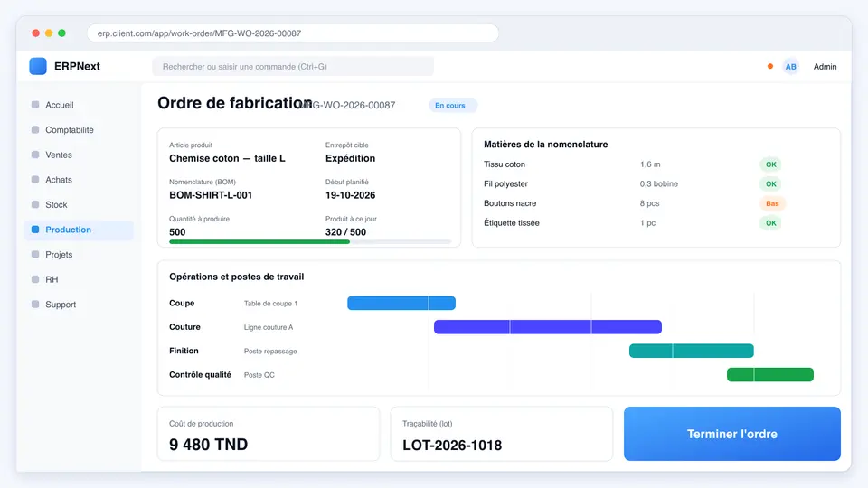Select the Production menu item
This screenshot has width=868, height=488.
pos(79,230)
